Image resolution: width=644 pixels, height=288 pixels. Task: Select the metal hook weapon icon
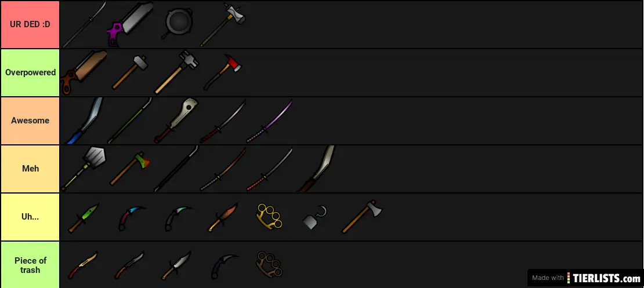[x=315, y=218]
